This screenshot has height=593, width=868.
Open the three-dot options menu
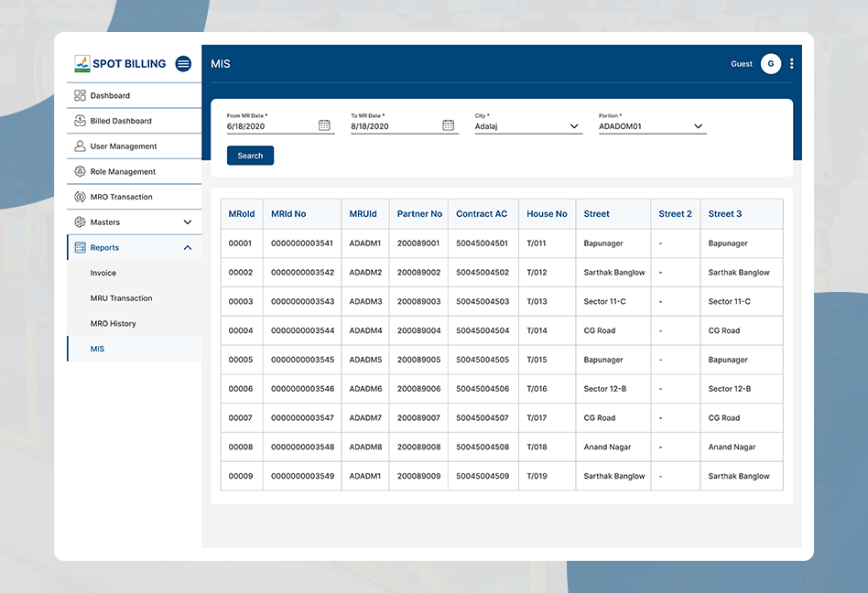(792, 64)
